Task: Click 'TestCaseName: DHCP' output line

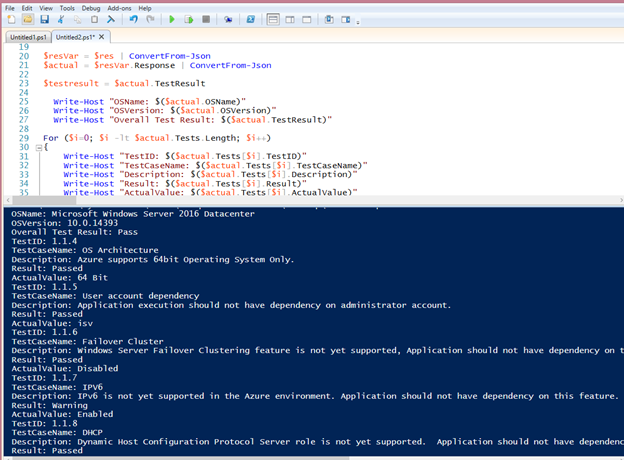Action: 57,433
